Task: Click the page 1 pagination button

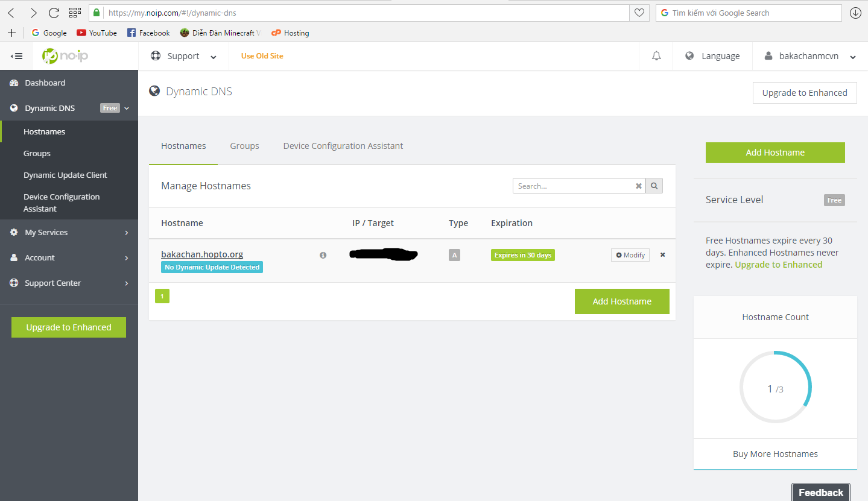Action: point(162,296)
